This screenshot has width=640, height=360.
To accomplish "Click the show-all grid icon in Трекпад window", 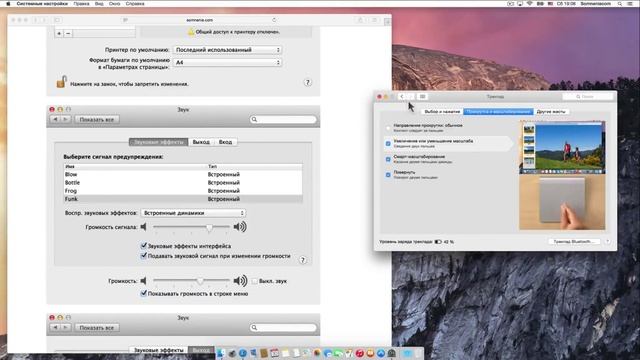I will (422, 97).
